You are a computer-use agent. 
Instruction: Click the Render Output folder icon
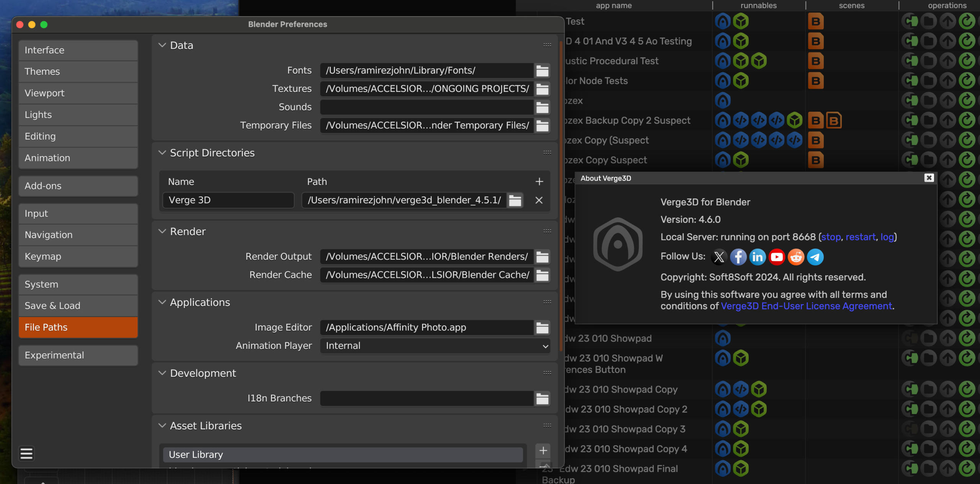tap(542, 257)
